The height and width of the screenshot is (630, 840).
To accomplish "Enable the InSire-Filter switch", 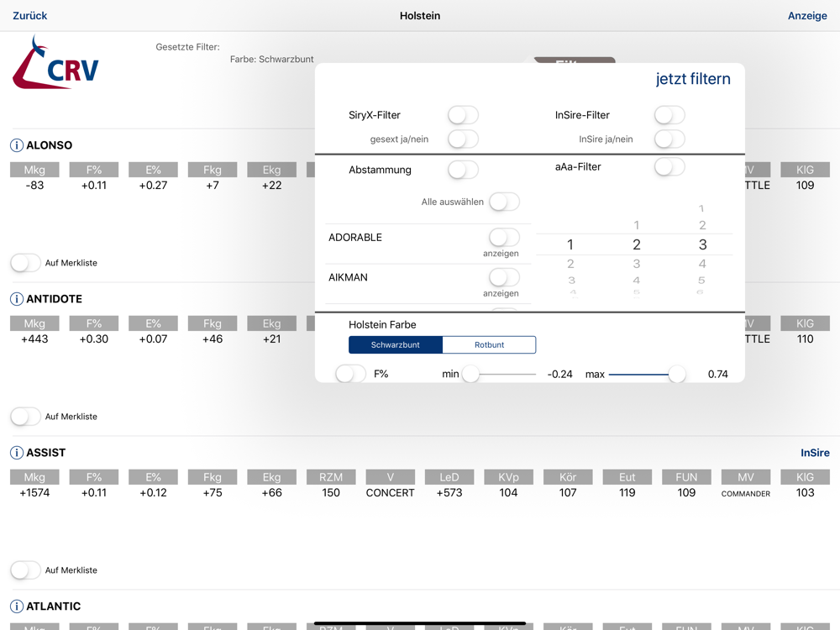I will (669, 115).
